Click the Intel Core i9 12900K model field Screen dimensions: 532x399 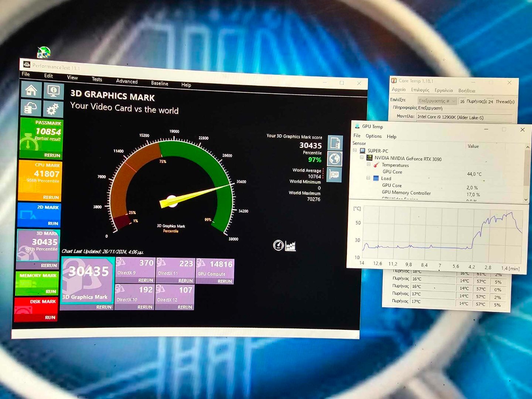(464, 117)
